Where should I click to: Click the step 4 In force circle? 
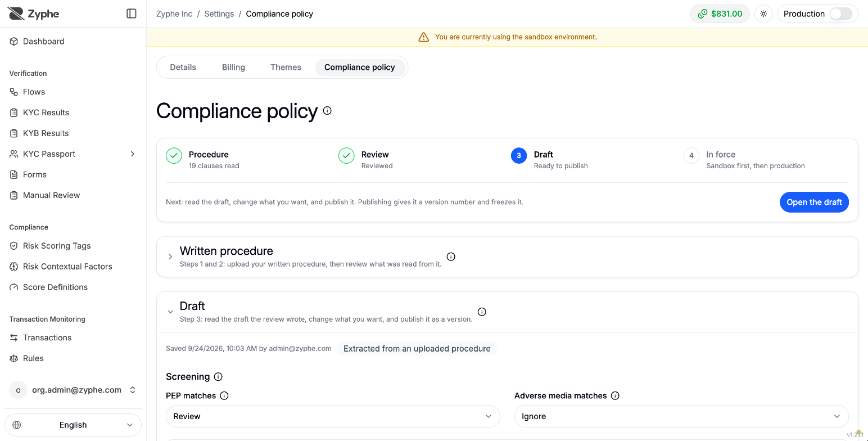coord(691,156)
